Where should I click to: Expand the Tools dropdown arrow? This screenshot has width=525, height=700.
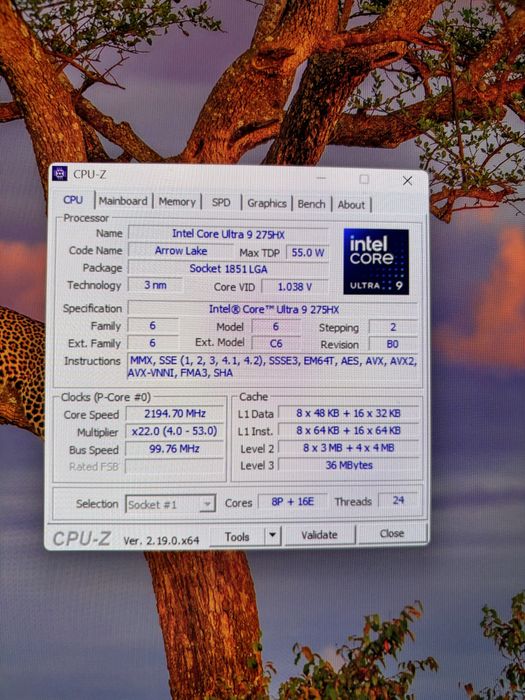[273, 536]
